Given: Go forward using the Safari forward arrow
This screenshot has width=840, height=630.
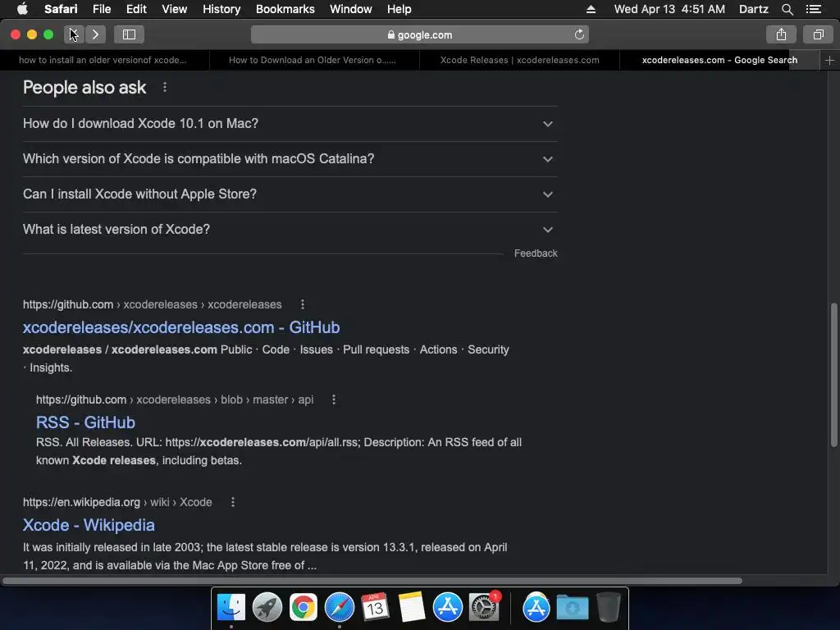Looking at the screenshot, I should [95, 34].
